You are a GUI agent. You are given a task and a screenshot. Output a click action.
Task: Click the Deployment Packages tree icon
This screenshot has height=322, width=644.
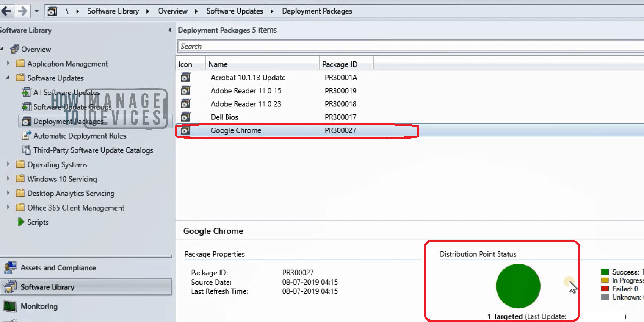click(26, 122)
